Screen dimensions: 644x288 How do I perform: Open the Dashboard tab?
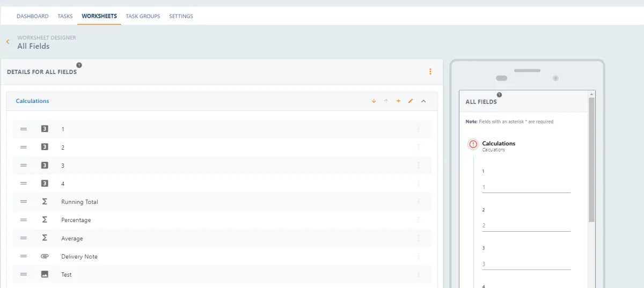click(x=32, y=16)
